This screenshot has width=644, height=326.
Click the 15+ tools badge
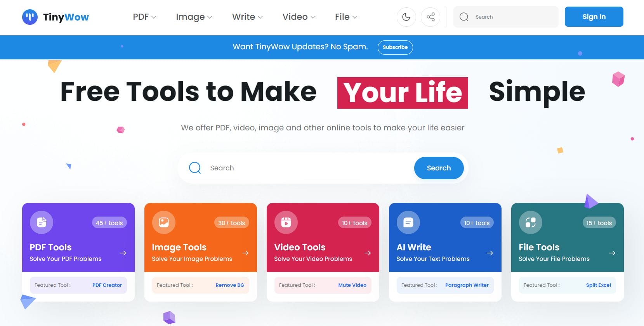pyautogui.click(x=599, y=223)
